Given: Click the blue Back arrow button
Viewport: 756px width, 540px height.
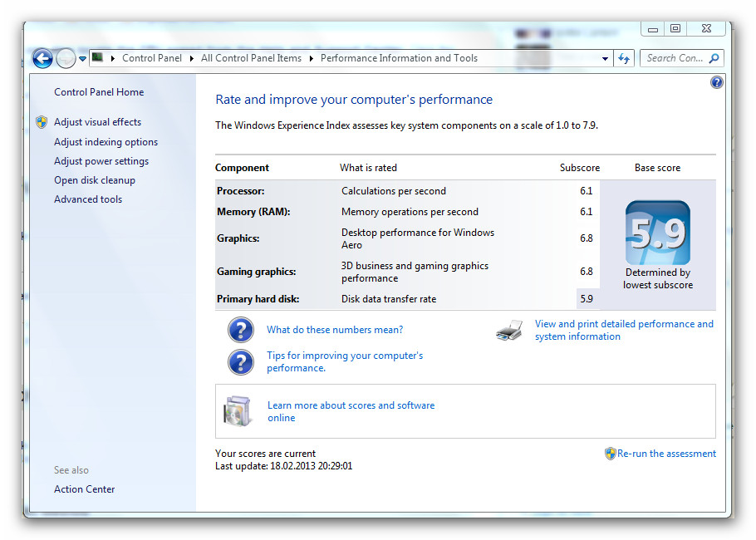Looking at the screenshot, I should (x=42, y=59).
